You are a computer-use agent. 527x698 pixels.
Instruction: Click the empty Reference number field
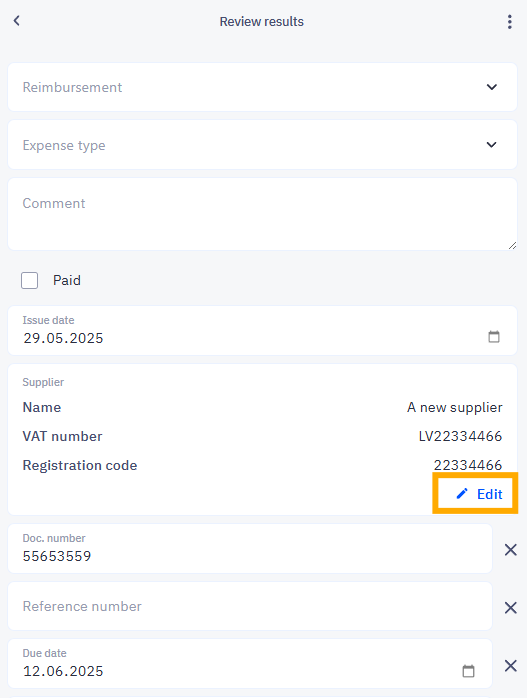tap(250, 606)
